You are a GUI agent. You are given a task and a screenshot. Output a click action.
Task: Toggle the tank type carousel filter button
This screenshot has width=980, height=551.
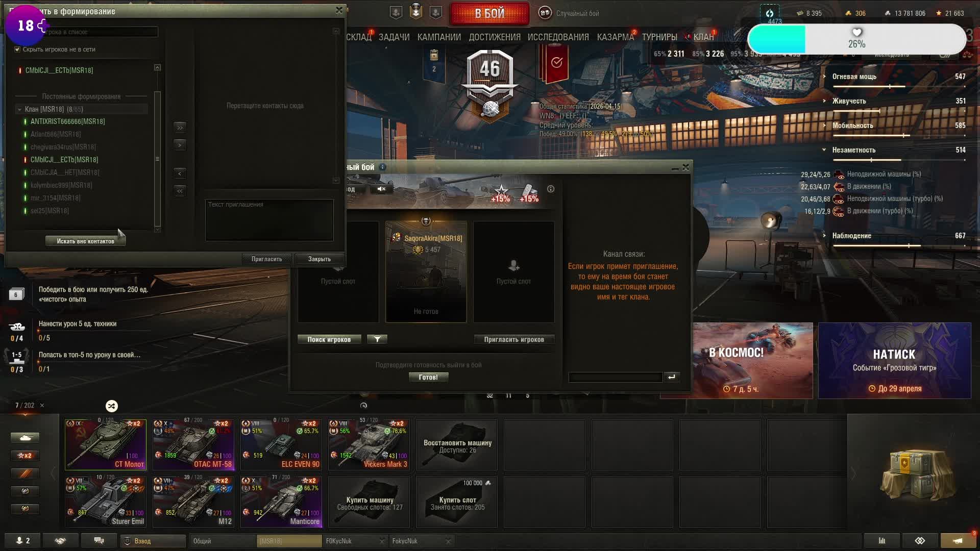[x=24, y=438]
